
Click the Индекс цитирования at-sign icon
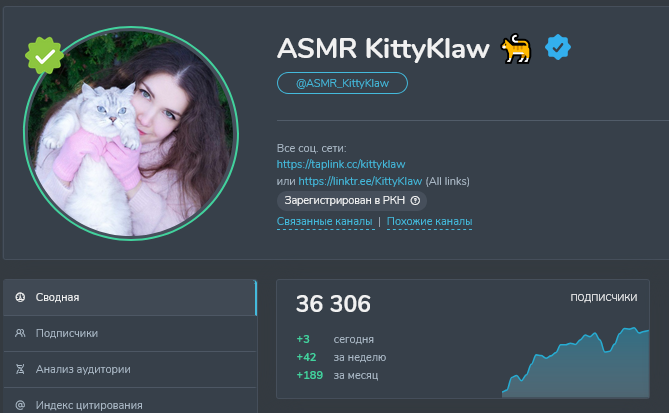click(x=20, y=405)
